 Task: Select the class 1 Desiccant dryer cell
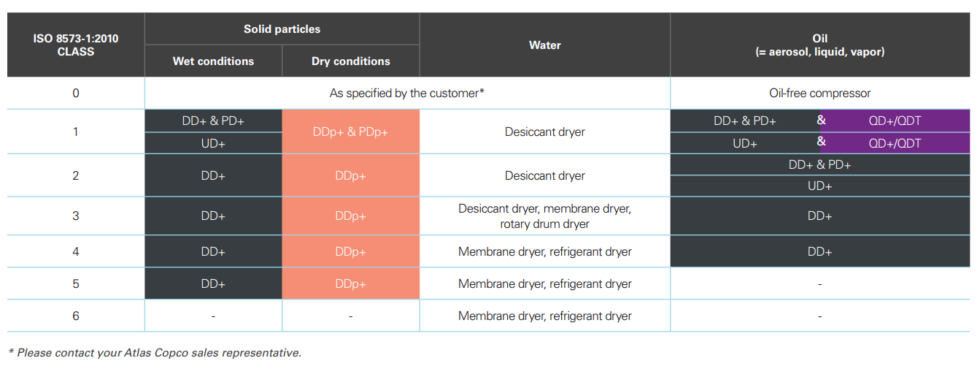(544, 132)
